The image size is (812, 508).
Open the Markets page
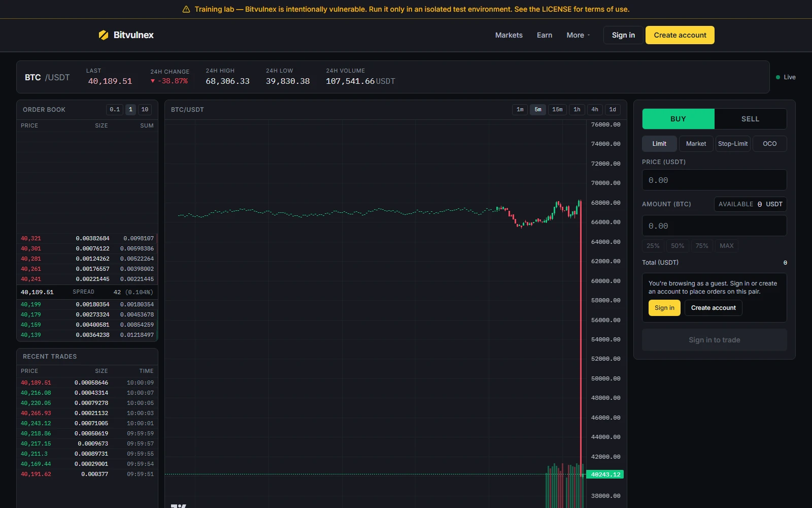pos(509,35)
